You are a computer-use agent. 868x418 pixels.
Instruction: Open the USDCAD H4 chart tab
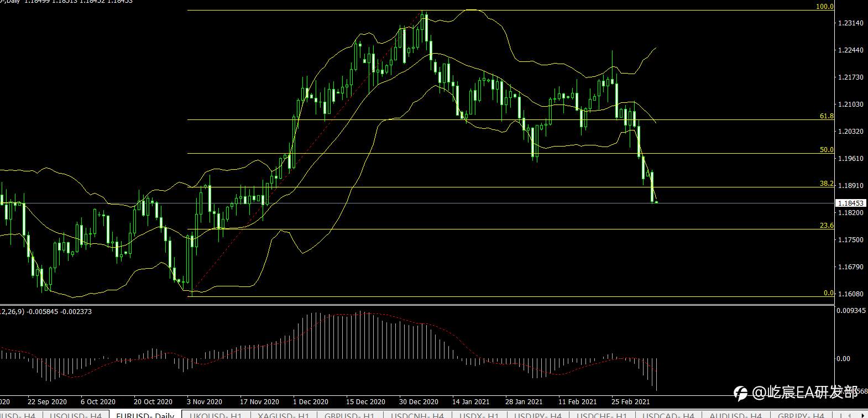pyautogui.click(x=668, y=415)
